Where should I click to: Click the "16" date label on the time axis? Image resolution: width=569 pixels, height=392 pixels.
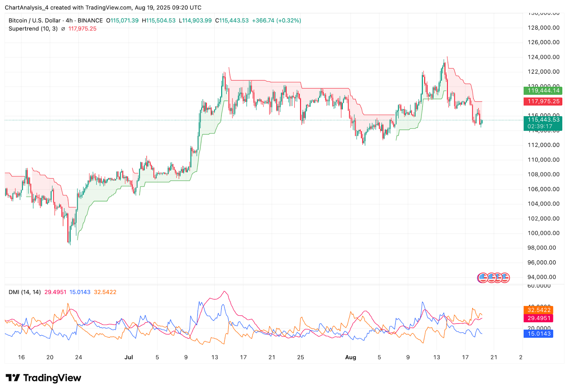21,357
